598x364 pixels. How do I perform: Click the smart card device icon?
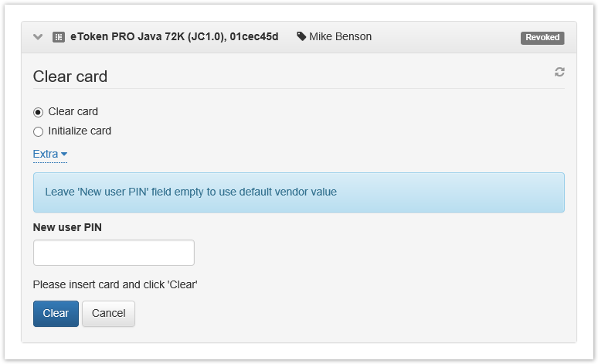coord(59,37)
